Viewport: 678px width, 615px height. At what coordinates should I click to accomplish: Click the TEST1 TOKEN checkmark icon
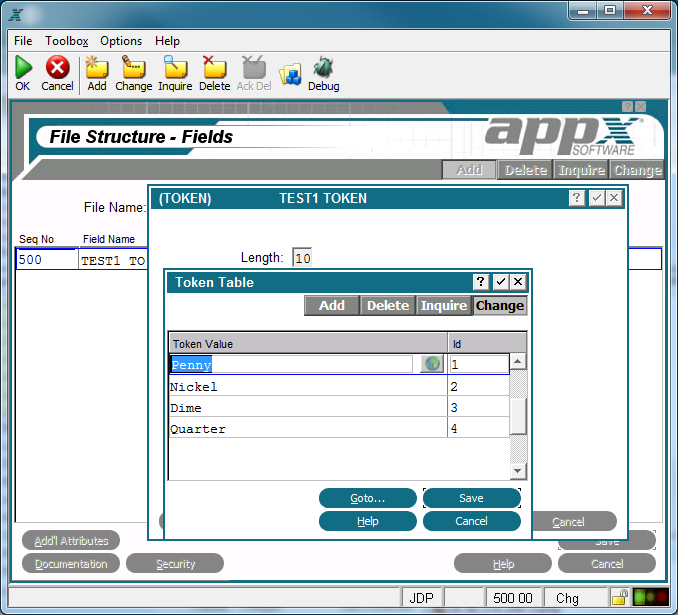[x=597, y=198]
